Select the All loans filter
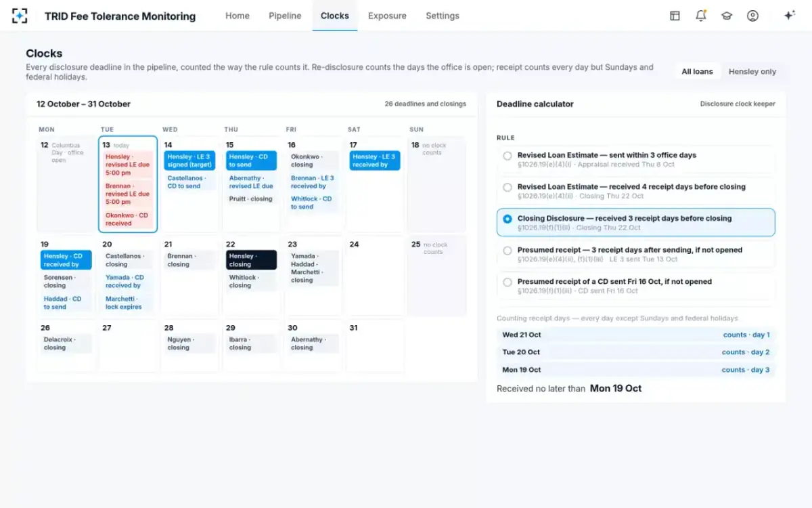The width and height of the screenshot is (812, 508). (697, 72)
